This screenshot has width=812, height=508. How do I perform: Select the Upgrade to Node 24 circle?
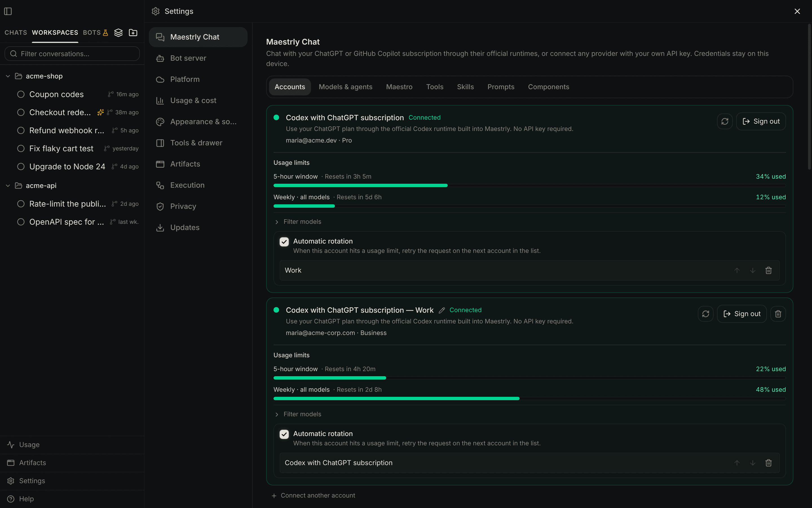(21, 167)
